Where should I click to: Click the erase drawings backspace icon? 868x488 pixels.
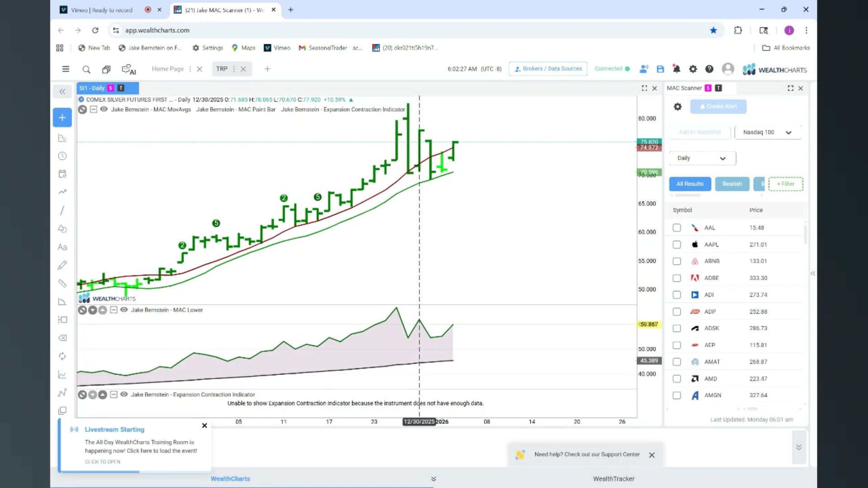pos(62,338)
